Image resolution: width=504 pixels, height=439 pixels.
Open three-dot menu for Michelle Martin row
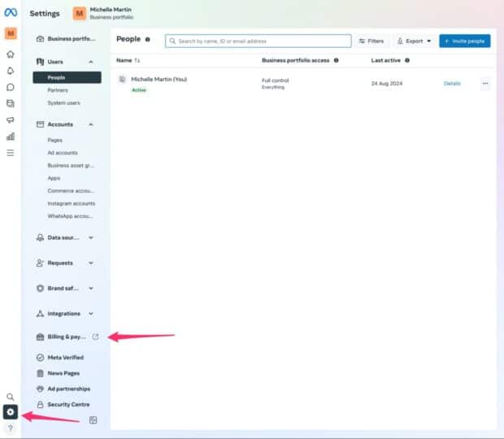point(485,84)
